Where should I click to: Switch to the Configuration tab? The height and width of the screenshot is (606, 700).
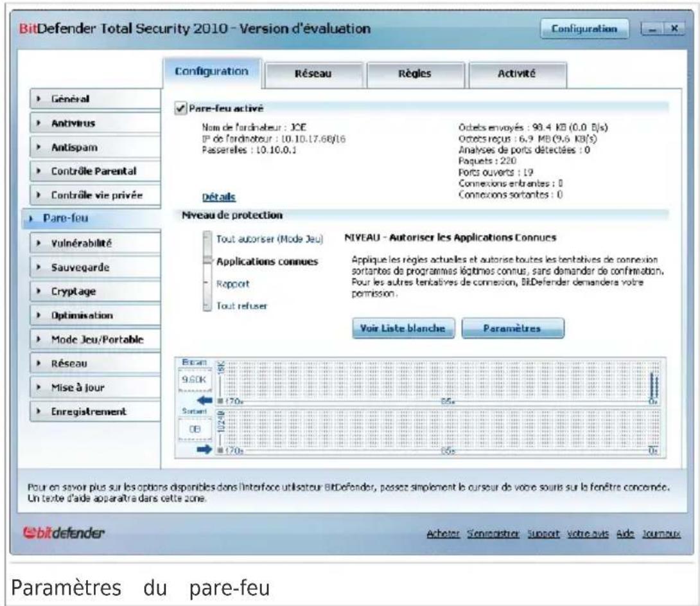pos(212,73)
